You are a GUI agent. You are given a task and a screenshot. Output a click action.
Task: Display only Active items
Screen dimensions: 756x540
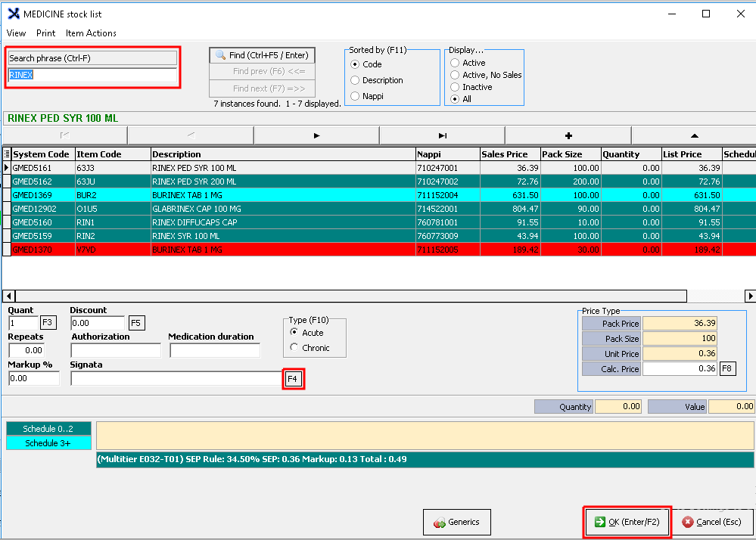pyautogui.click(x=455, y=63)
